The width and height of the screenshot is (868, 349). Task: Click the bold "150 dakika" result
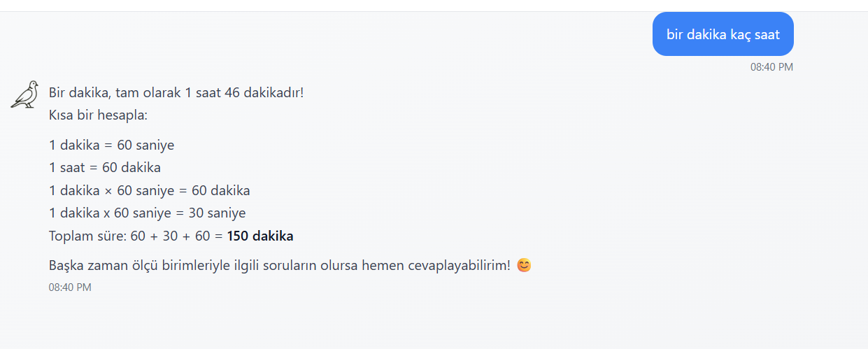coord(260,236)
